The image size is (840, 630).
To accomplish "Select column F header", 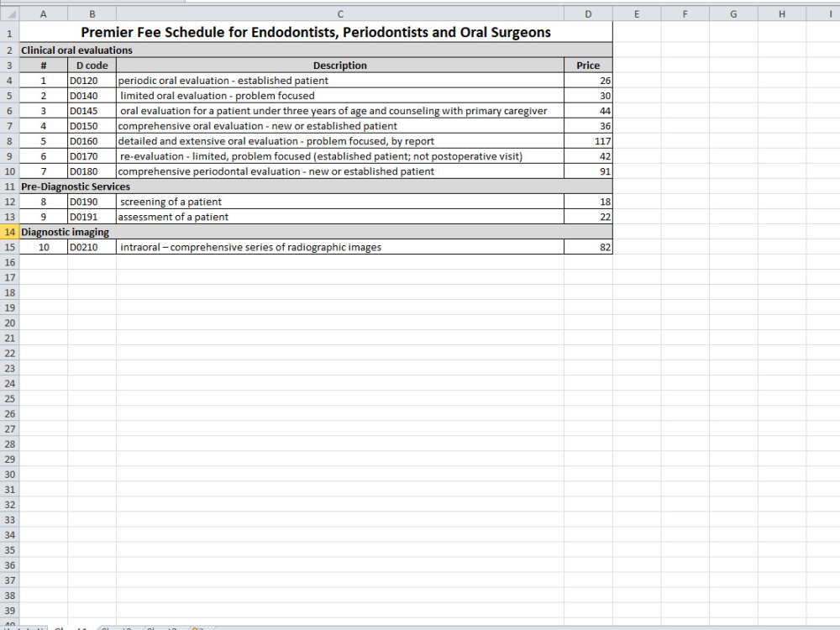I will pos(685,14).
